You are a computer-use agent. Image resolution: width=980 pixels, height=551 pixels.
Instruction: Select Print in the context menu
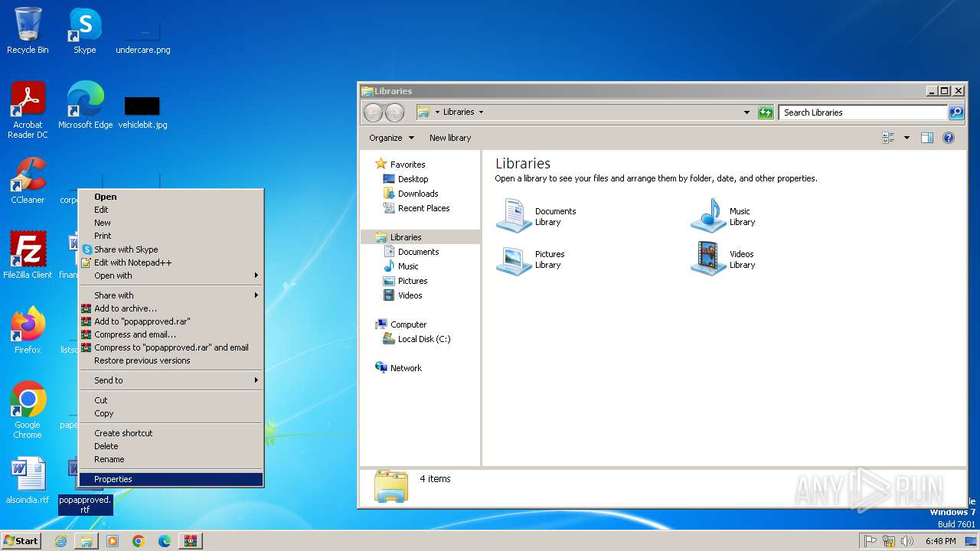[x=171, y=236]
